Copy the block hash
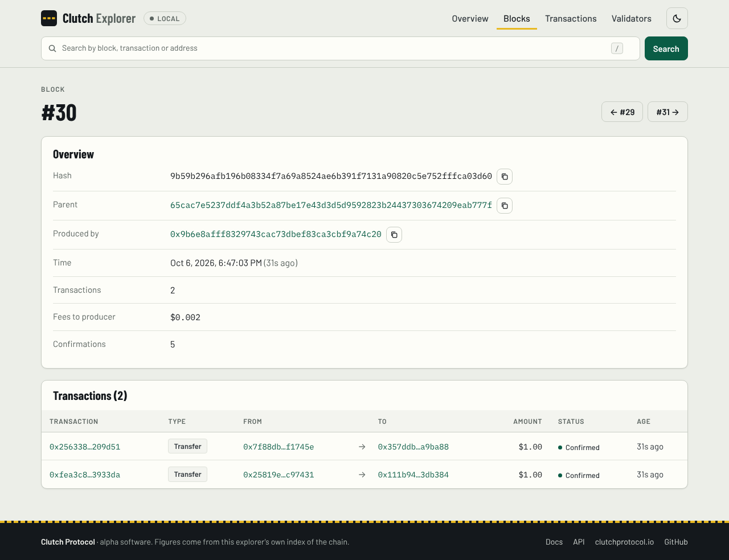 tap(505, 177)
